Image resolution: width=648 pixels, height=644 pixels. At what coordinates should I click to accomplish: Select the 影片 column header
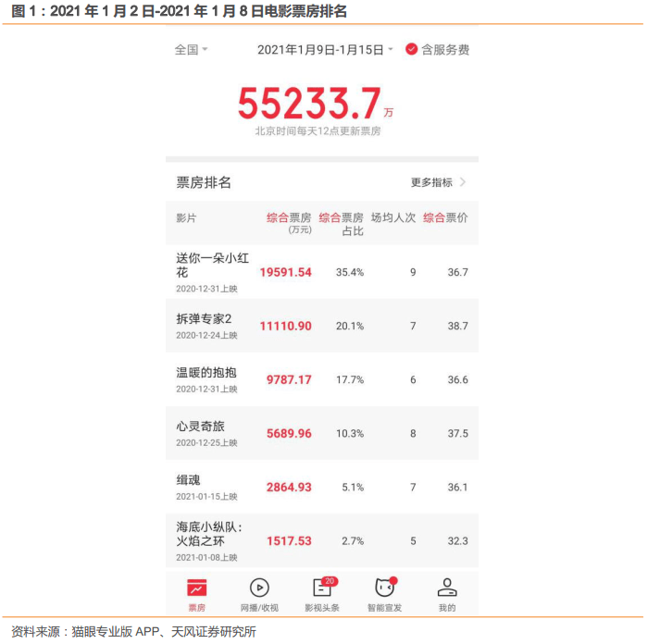(186, 217)
